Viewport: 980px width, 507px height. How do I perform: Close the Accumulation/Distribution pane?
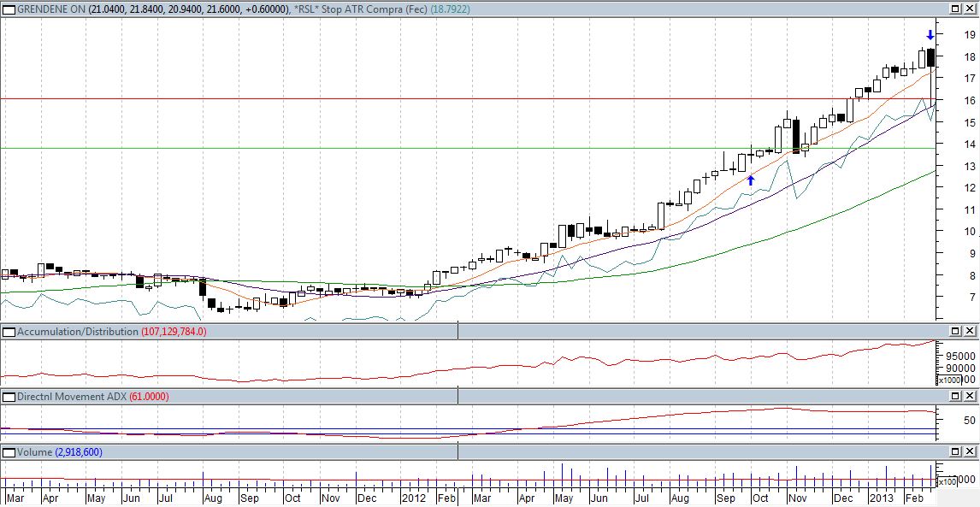coord(970,331)
